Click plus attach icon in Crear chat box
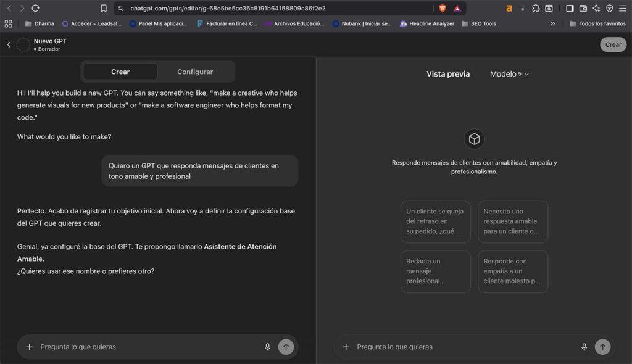632x364 pixels. [30, 347]
